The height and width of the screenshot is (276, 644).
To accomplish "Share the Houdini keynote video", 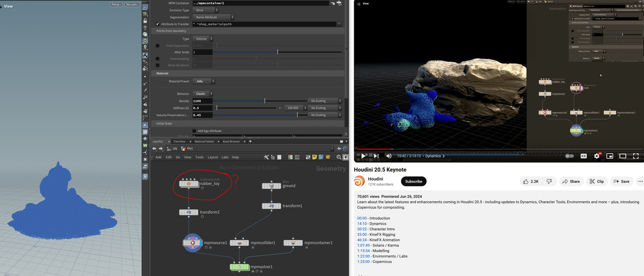I will (x=571, y=181).
